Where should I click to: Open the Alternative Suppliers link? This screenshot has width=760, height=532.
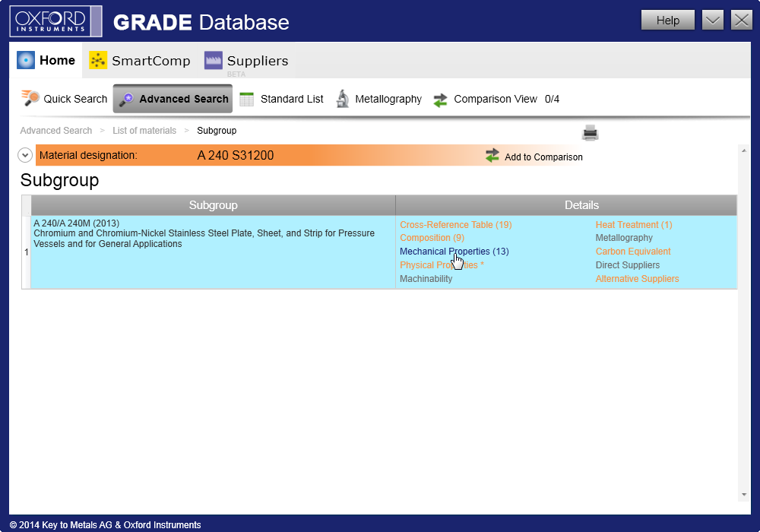click(x=637, y=278)
